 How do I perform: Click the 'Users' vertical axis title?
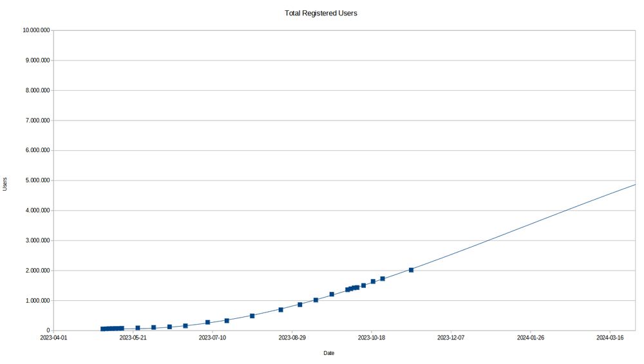pyautogui.click(x=5, y=184)
